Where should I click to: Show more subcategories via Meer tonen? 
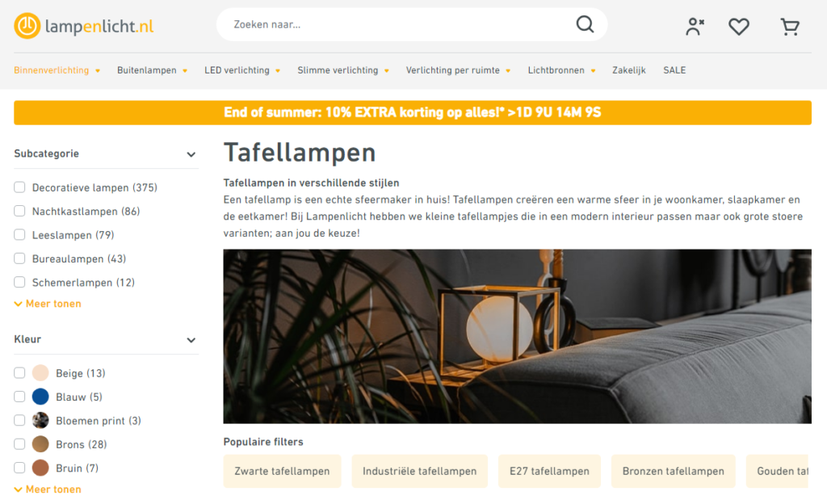point(48,304)
